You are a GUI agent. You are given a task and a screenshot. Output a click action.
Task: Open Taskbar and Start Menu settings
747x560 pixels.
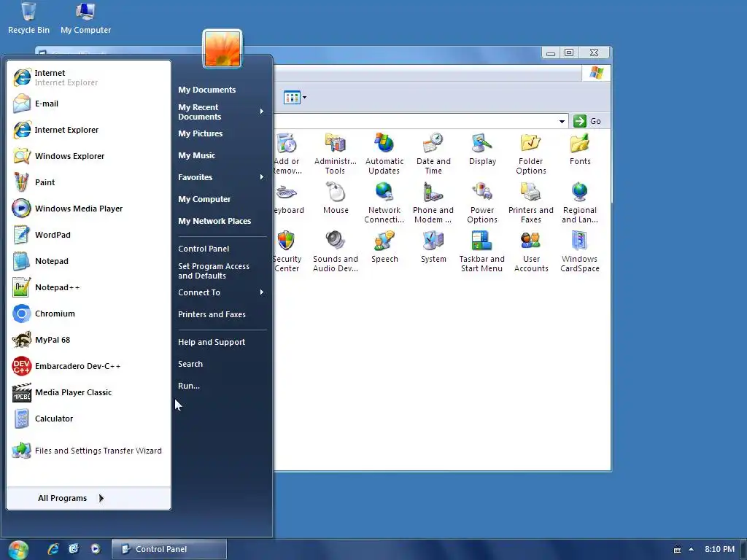[482, 252]
